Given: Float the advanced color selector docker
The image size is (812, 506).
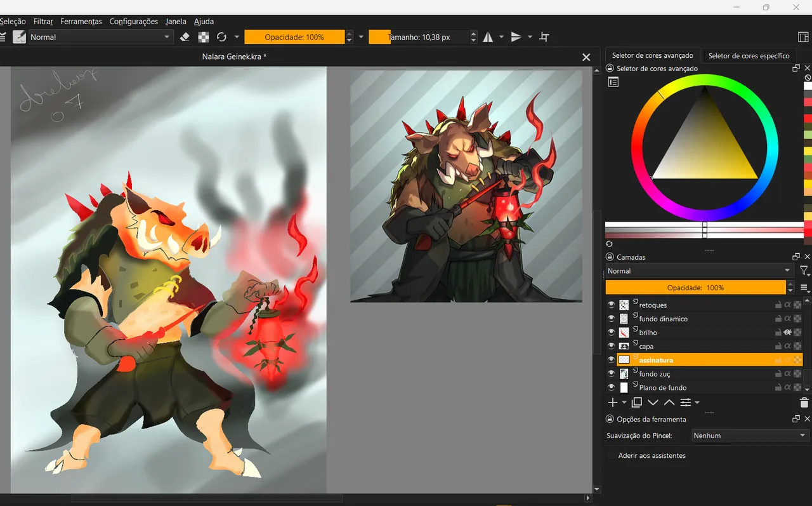Looking at the screenshot, I should (796, 69).
